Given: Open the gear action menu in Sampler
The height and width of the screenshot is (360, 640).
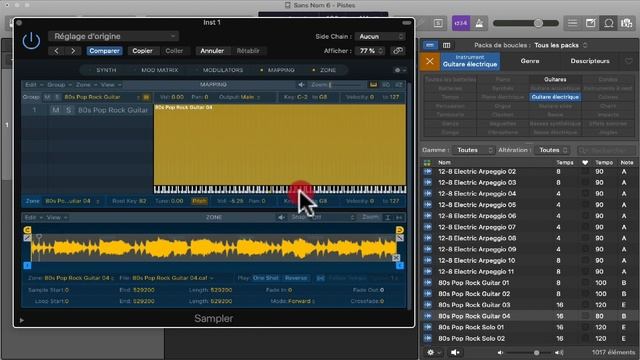Looking at the screenshot, I should (400, 70).
